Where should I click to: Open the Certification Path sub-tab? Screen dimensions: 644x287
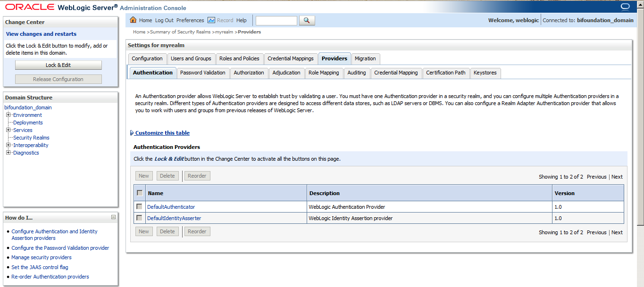coord(446,73)
